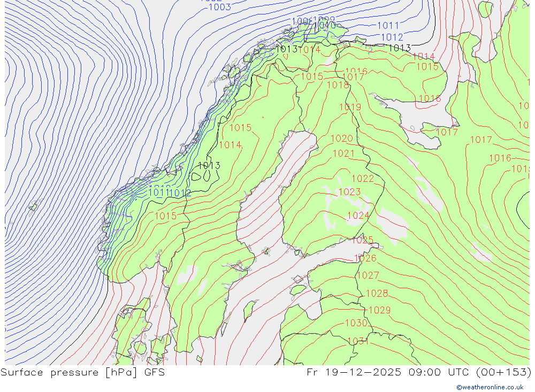The image size is (535, 392).
Task: Click the 'Surface pressure [hPa] GFS' caption
Action: tap(82, 372)
